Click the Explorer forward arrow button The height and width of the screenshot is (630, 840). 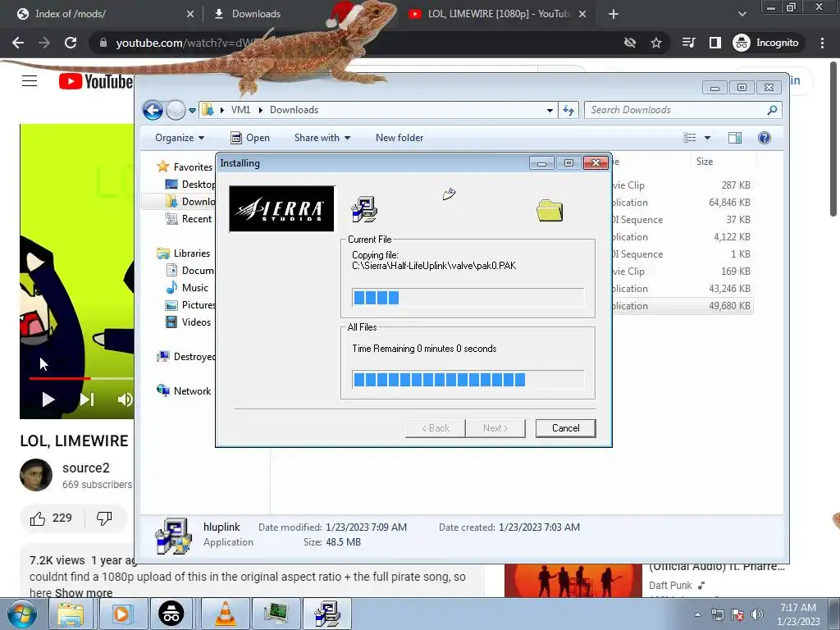coord(176,111)
